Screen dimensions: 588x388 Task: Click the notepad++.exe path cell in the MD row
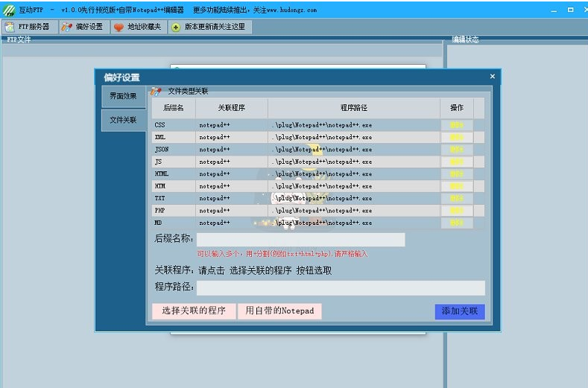pyautogui.click(x=354, y=223)
